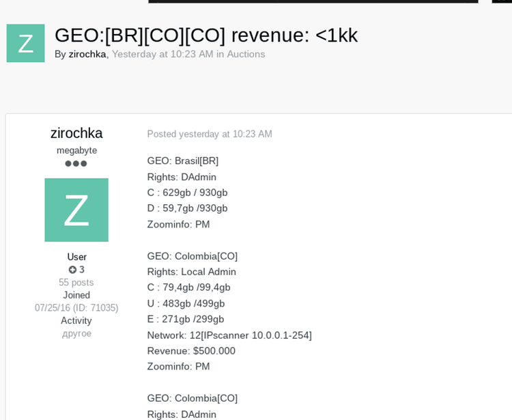
Task: Open zirochka username above the avatar
Action: tap(76, 133)
